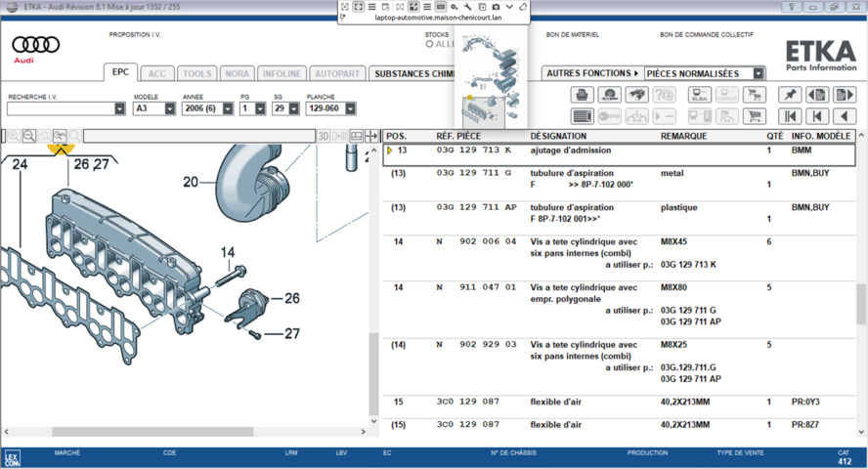868x469 pixels.
Task: Click the LEX CON icon in the status bar
Action: pyautogui.click(x=12, y=458)
